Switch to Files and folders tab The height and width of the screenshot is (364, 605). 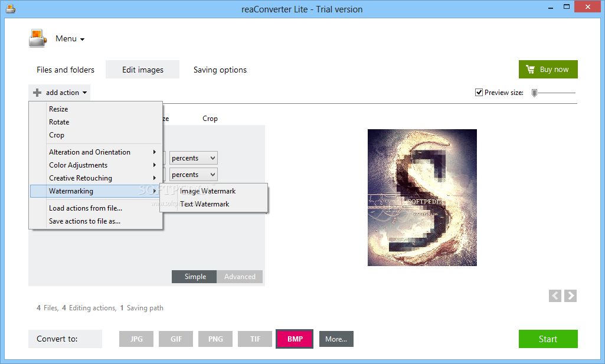point(66,70)
